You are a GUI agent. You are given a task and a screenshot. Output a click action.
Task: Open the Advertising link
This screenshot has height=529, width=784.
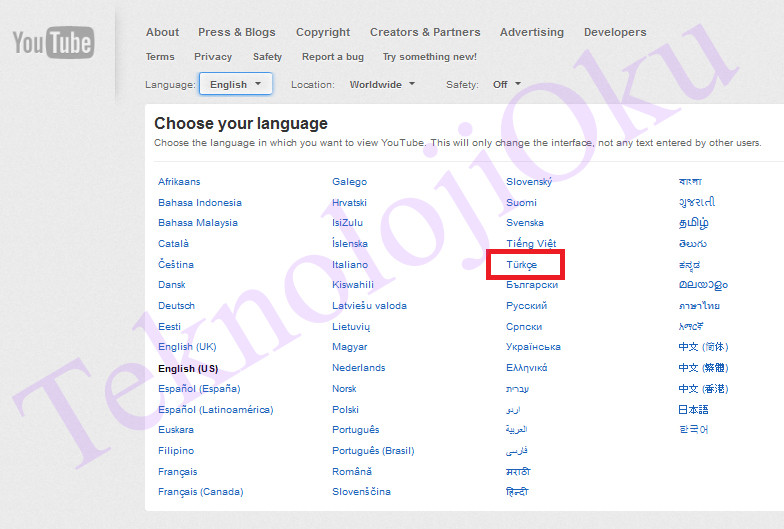click(x=532, y=32)
